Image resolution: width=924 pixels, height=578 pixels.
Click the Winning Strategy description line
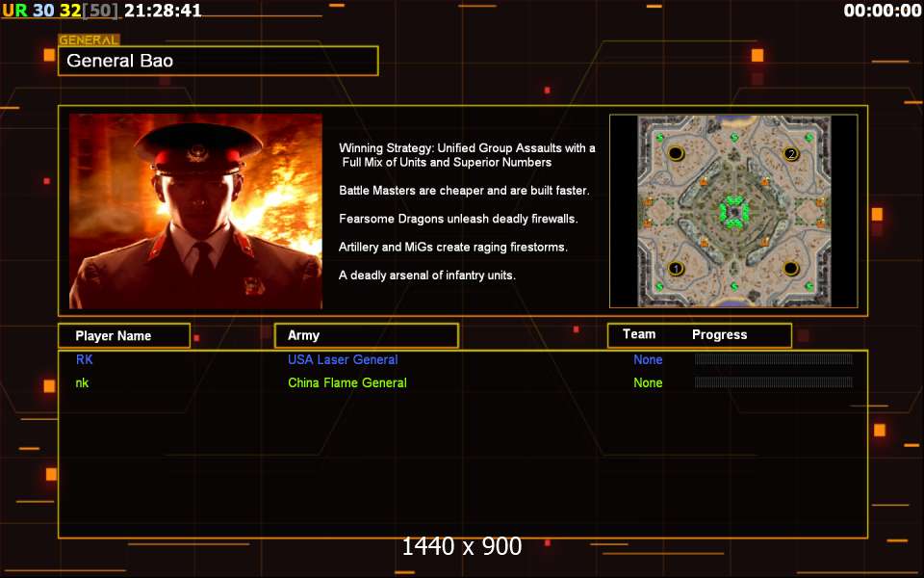[467, 155]
